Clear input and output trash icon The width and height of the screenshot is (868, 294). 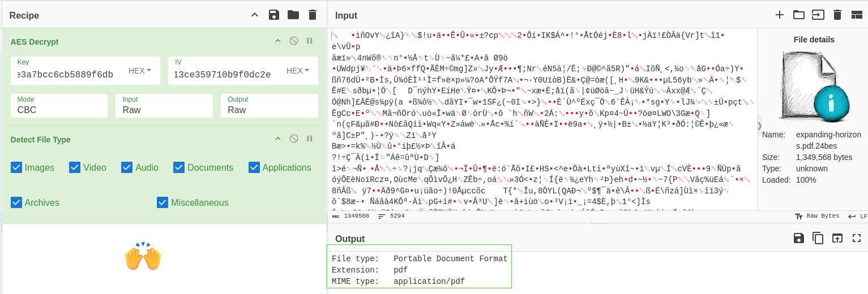point(837,15)
